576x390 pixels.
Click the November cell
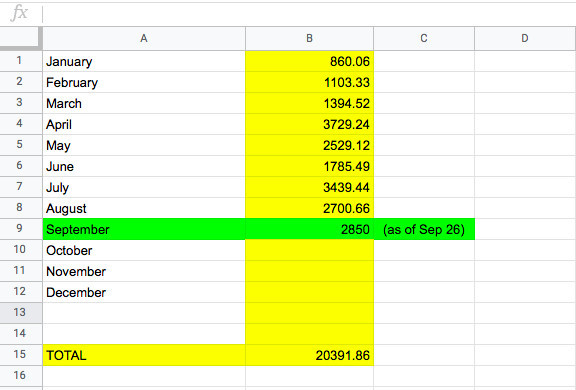(144, 271)
